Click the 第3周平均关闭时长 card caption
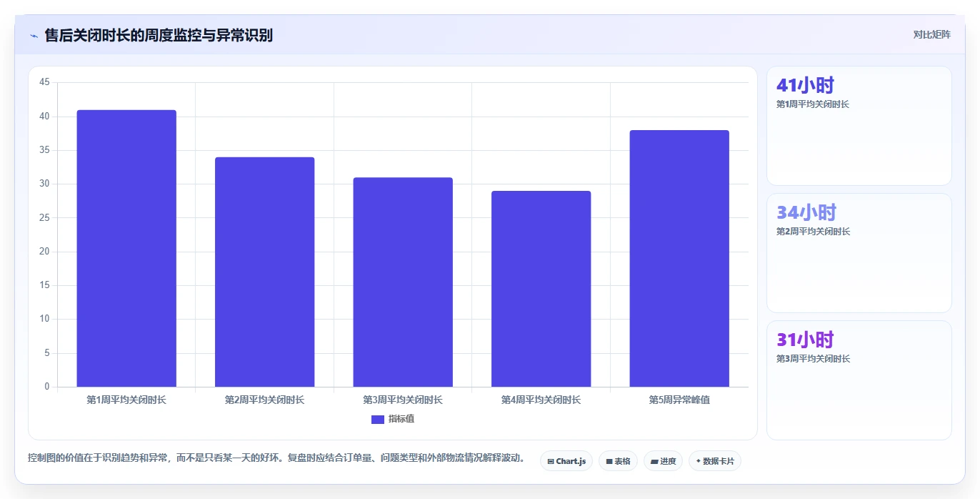This screenshot has height=499, width=980. [x=813, y=359]
